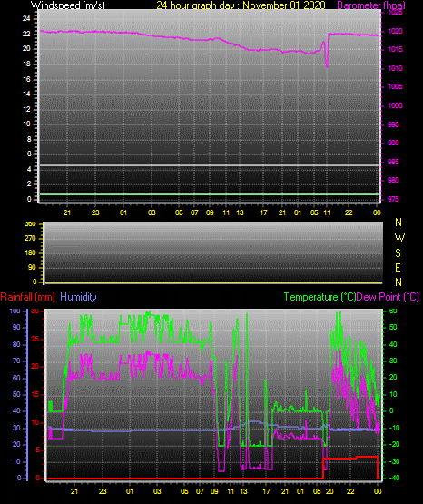
Task: Select the blue "Humidity" legend label
Action: tap(78, 297)
